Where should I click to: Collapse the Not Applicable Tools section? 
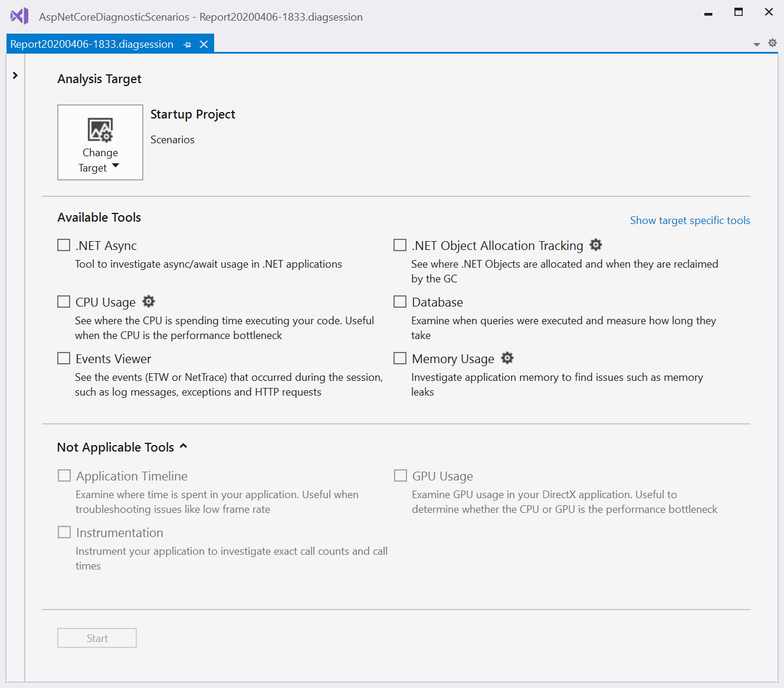(x=183, y=446)
